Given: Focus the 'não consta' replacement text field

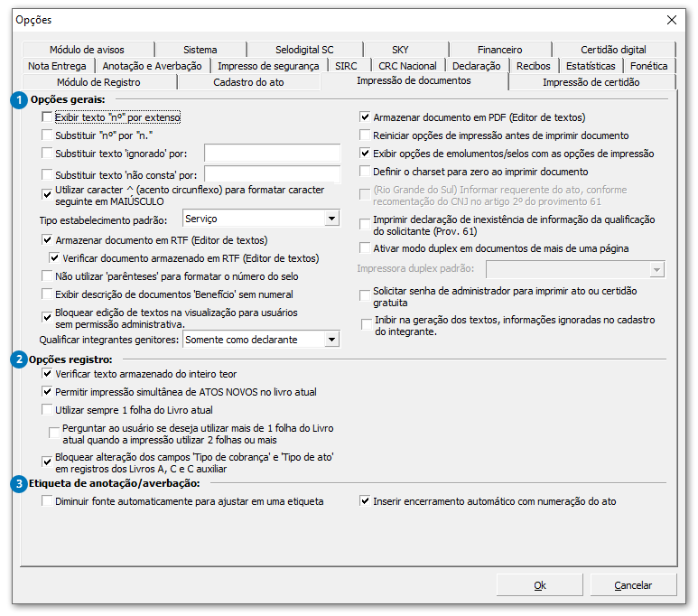Looking at the screenshot, I should (x=272, y=174).
